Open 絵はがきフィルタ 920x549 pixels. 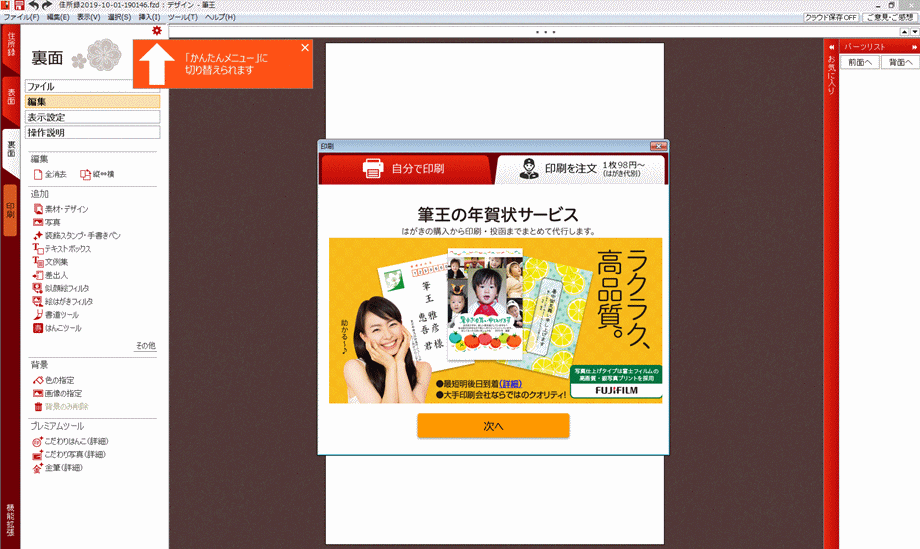pyautogui.click(x=63, y=301)
